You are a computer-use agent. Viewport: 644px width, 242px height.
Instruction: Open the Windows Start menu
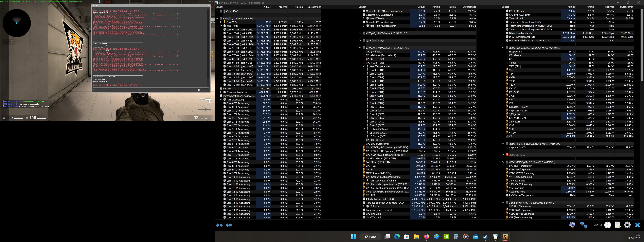353,237
